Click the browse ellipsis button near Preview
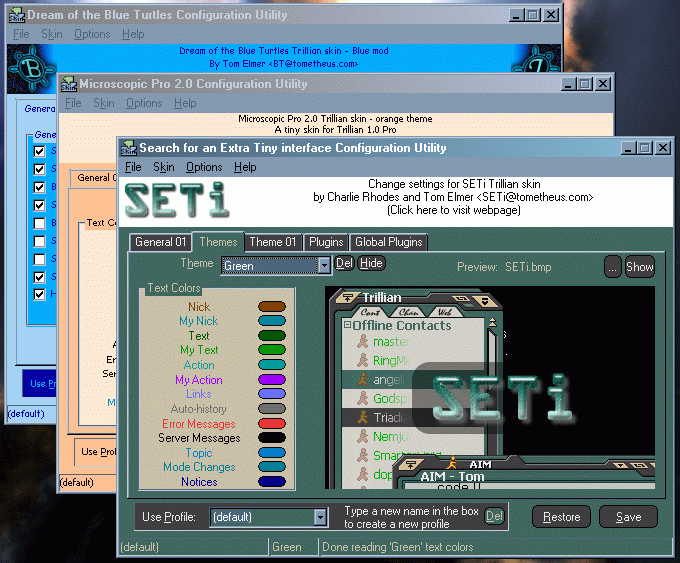 click(612, 267)
